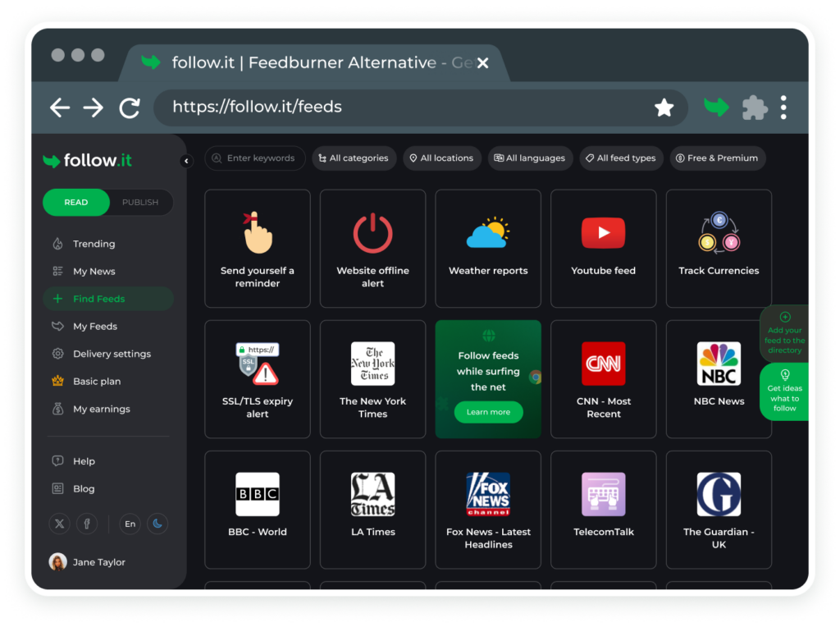This screenshot has height=627, width=840.
Task: Click the Facebook social icon
Action: tap(87, 524)
